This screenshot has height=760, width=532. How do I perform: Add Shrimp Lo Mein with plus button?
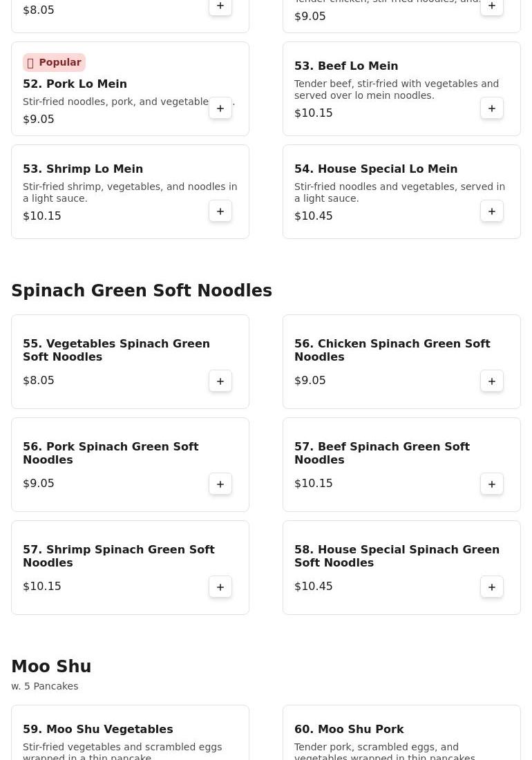[220, 211]
